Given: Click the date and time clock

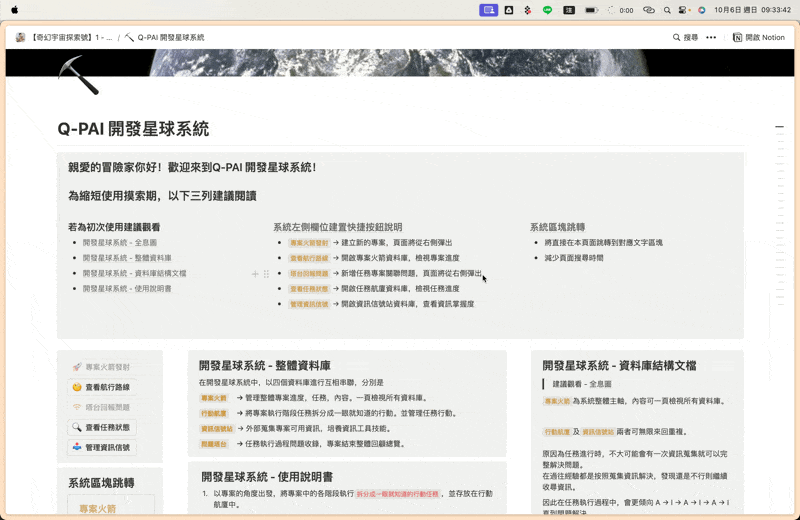Looking at the screenshot, I should [x=753, y=10].
